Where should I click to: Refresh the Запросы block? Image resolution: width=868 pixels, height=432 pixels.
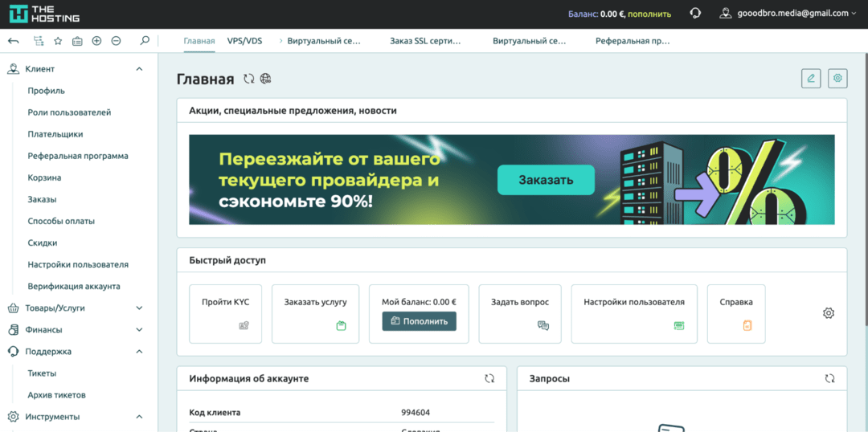click(829, 379)
